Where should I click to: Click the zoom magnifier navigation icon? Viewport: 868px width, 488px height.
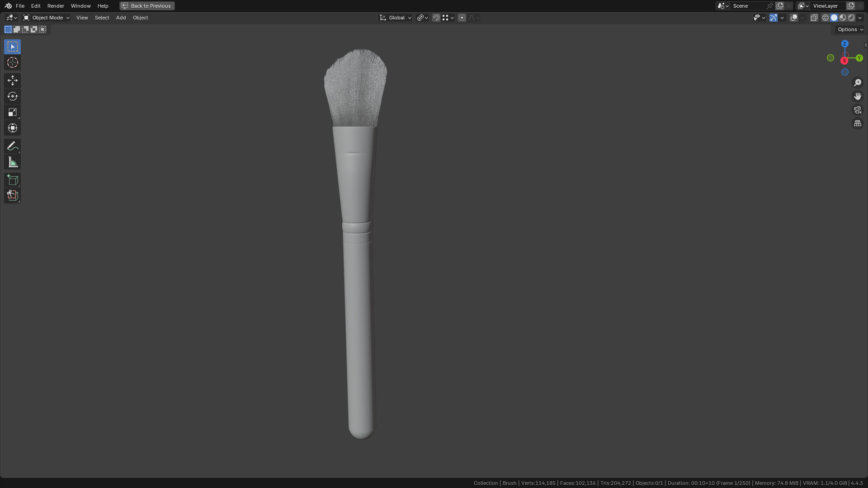tap(858, 83)
